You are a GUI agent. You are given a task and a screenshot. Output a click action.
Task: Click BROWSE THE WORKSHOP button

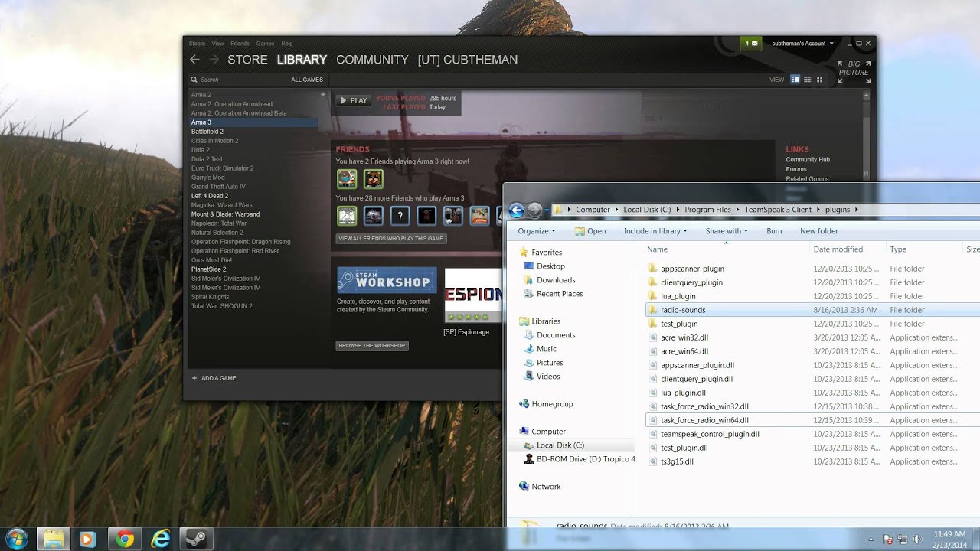click(371, 346)
